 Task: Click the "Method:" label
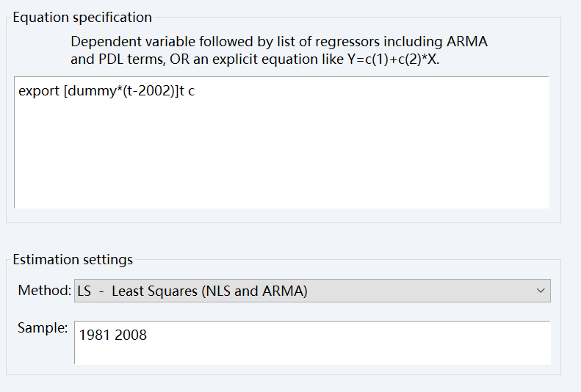pyautogui.click(x=45, y=291)
